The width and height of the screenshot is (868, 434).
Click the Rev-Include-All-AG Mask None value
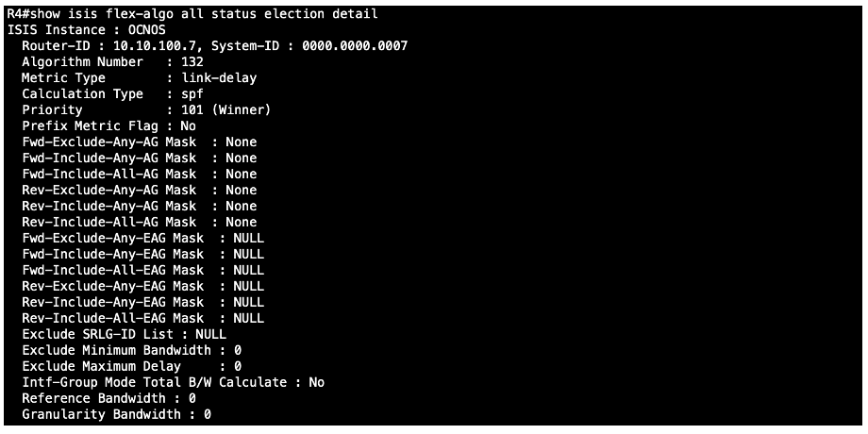point(242,222)
